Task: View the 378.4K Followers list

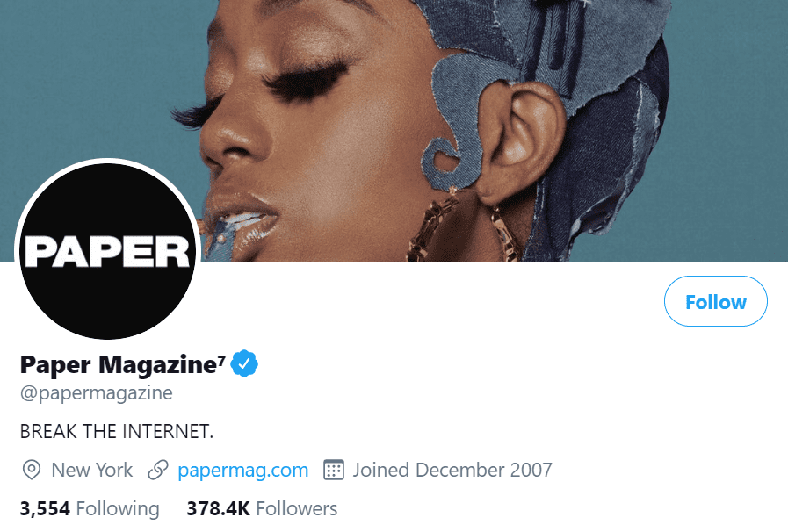Action: tap(262, 508)
